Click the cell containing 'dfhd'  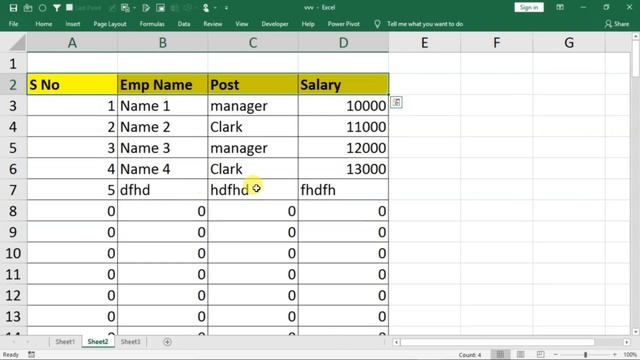pyautogui.click(x=162, y=190)
